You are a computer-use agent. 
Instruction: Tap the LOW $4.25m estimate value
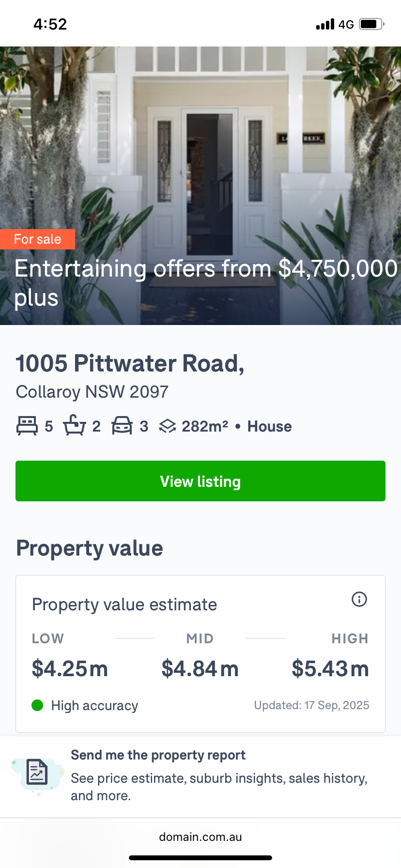(x=70, y=668)
